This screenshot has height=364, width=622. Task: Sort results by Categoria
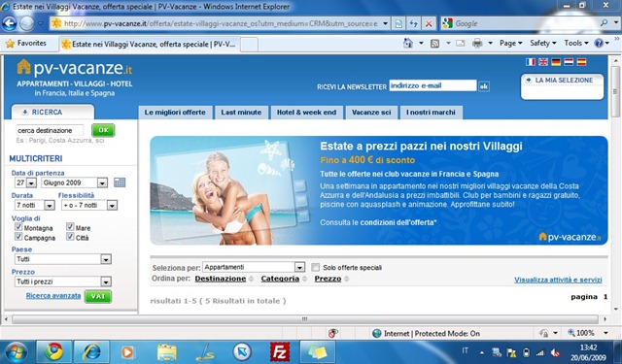click(280, 279)
